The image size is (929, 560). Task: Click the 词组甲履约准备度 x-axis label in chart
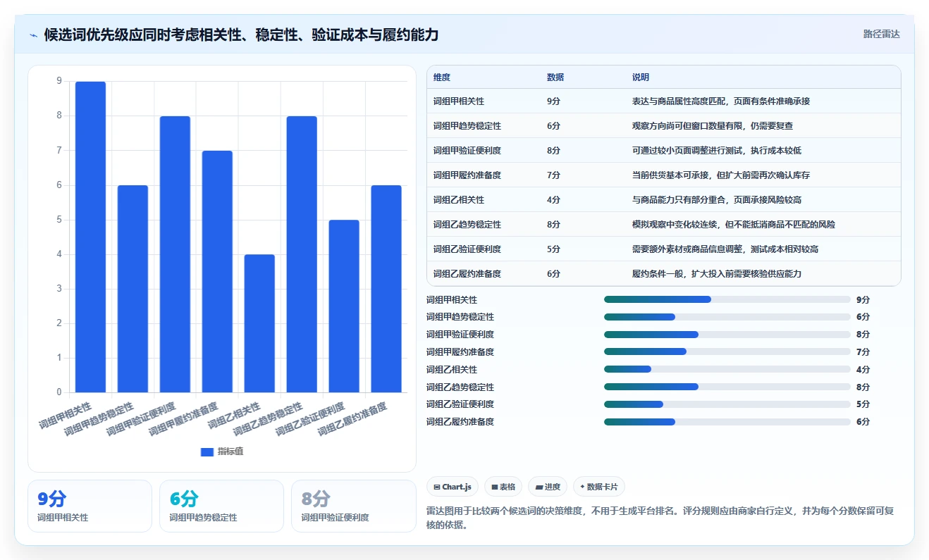(183, 418)
